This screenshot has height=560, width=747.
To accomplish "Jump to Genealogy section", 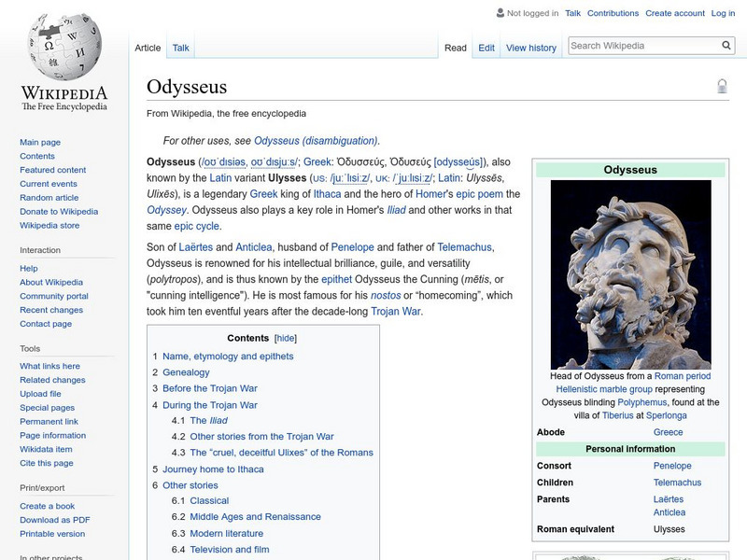I will tap(186, 372).
